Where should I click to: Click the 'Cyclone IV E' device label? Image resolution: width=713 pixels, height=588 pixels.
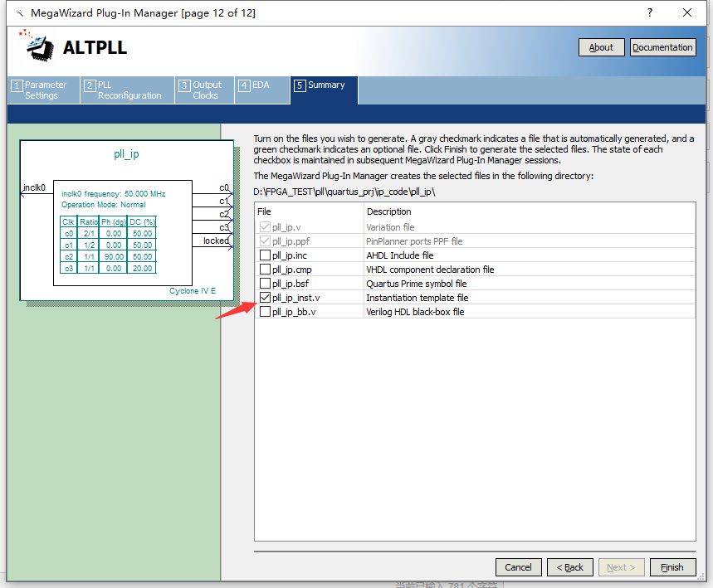193,291
